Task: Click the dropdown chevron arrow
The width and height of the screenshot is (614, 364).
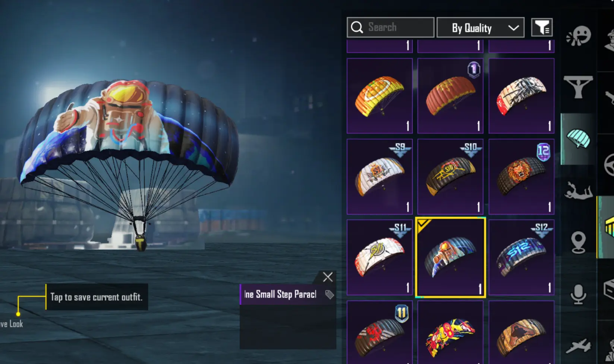Action: 513,28
